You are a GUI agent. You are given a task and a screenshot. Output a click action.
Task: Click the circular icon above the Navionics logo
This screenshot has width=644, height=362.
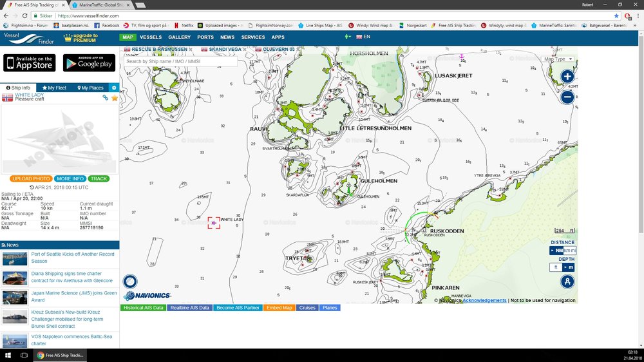[130, 281]
